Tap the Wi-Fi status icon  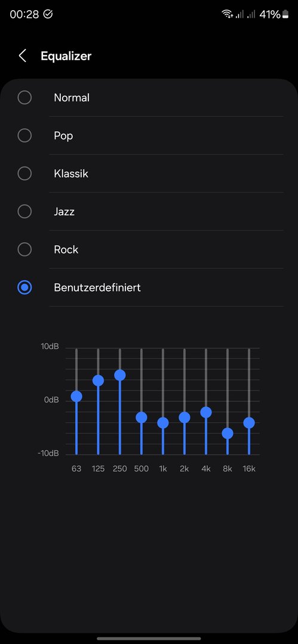(x=227, y=14)
